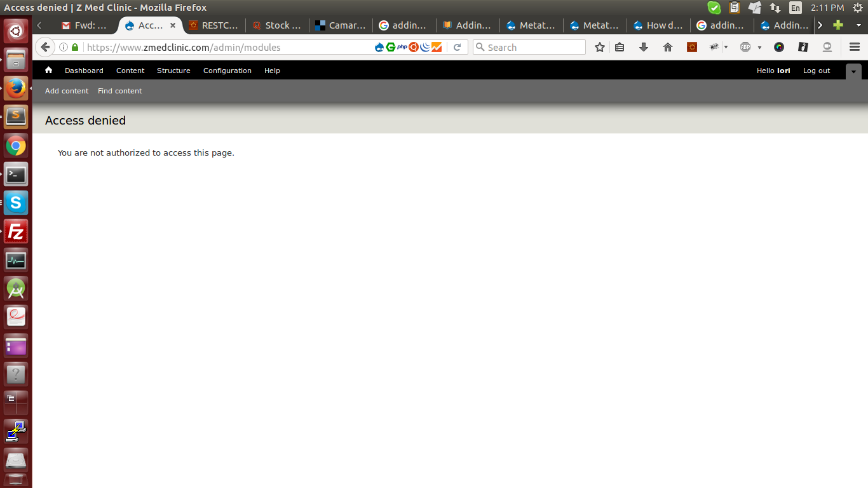Expand the Adblock Plus dropdown arrow
This screenshot has height=488, width=868.
point(759,48)
